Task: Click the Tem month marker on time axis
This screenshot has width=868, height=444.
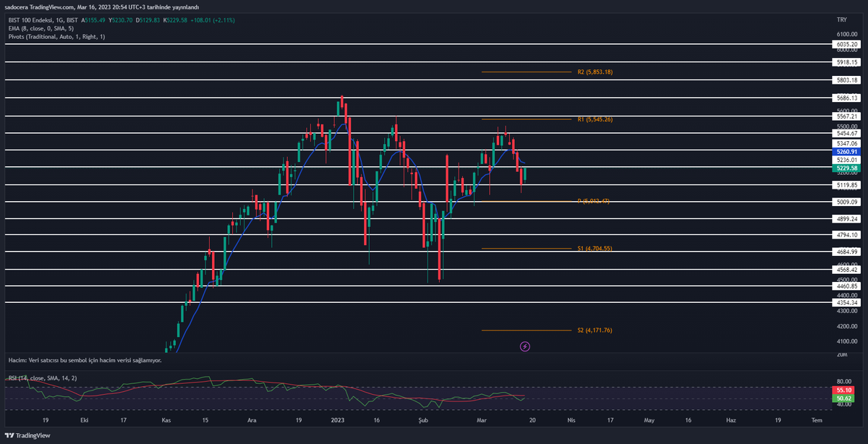Action: coord(817,419)
